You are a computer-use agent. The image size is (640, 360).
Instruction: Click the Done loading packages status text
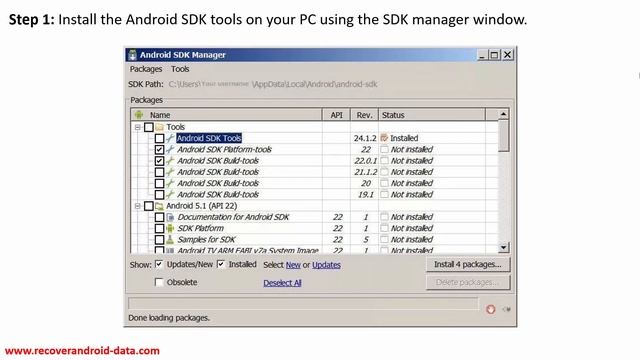coord(169,318)
